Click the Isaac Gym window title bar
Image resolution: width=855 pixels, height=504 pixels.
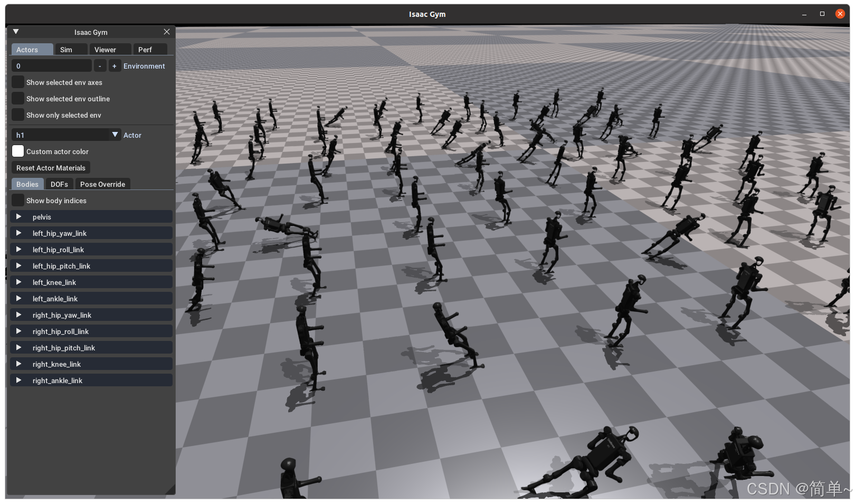427,14
